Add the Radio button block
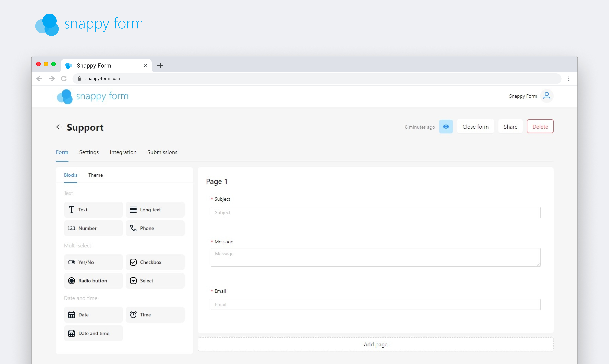 pos(93,281)
